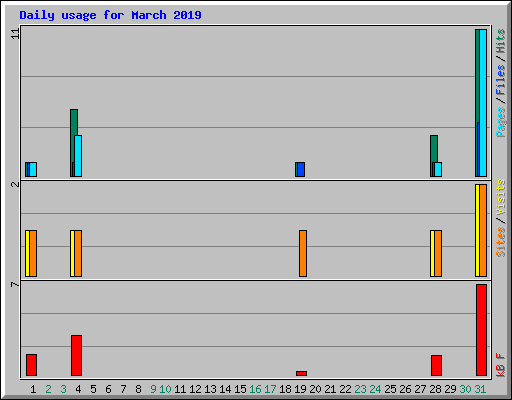The image size is (512, 400).
Task: Click day label '1' on the x-axis
Action: pyautogui.click(x=33, y=389)
